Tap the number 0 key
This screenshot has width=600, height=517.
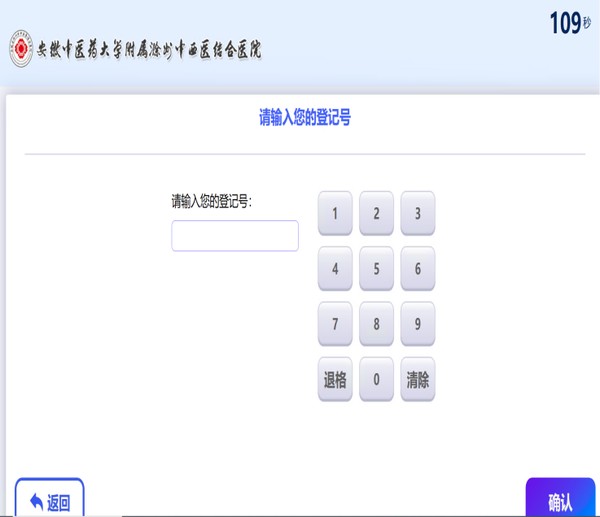[376, 379]
